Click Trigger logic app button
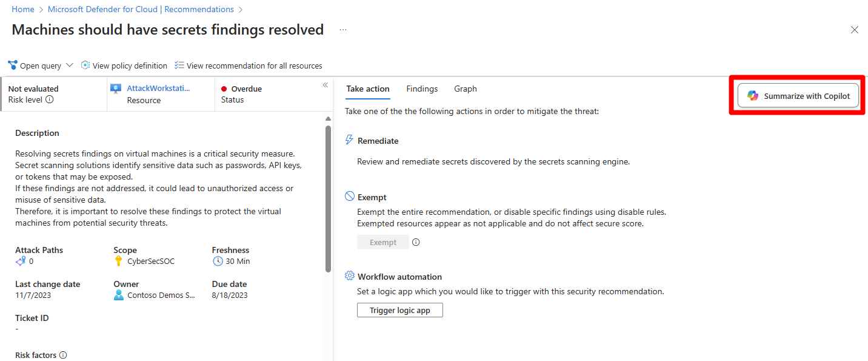Image resolution: width=868 pixels, height=361 pixels. click(x=400, y=310)
